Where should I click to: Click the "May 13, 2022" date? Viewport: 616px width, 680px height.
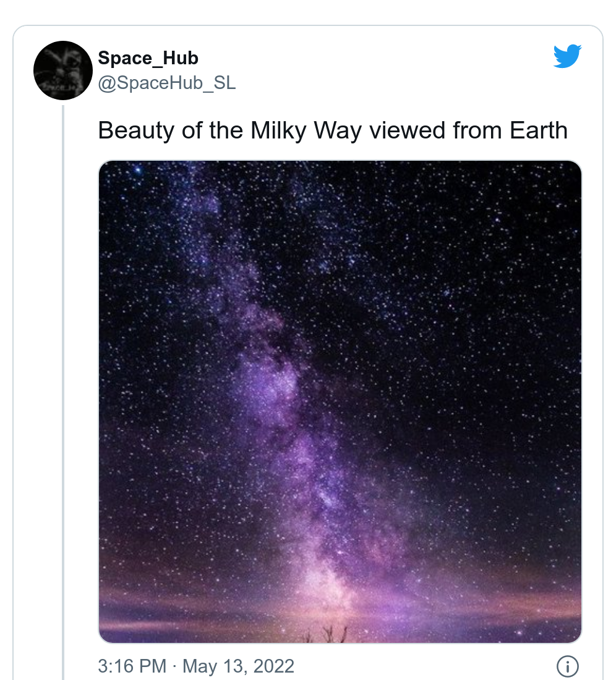239,666
